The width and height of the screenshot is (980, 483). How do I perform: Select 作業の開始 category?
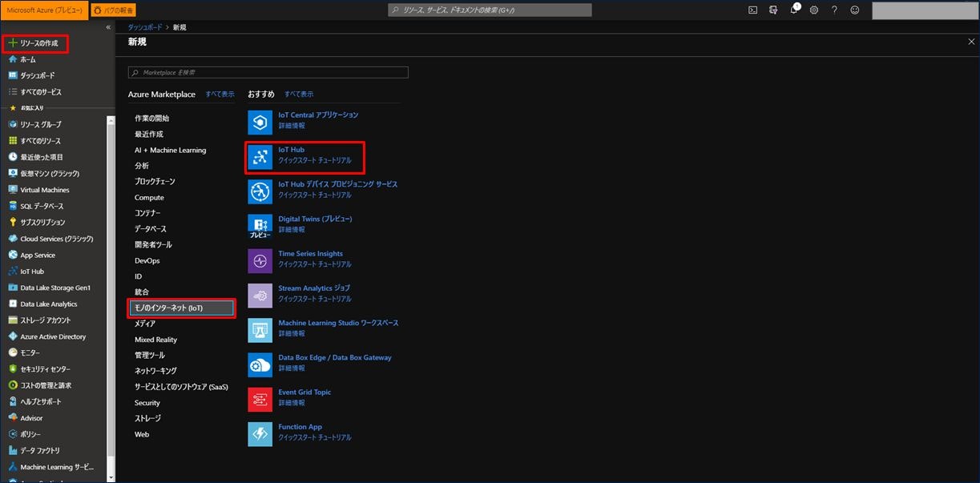click(x=152, y=119)
